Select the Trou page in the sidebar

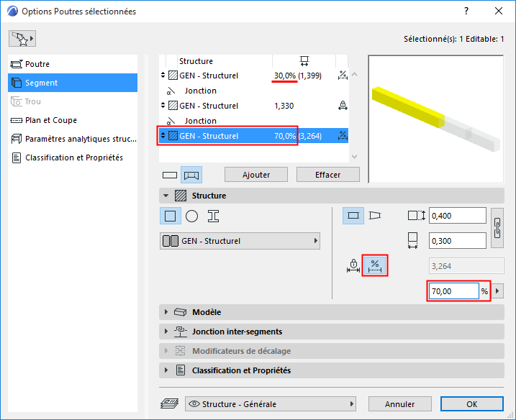coord(73,101)
